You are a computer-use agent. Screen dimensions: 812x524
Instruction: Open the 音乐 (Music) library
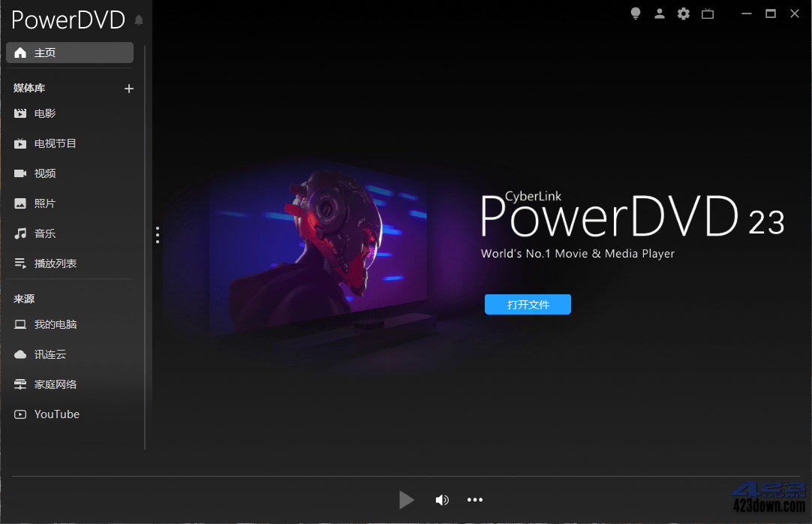44,233
